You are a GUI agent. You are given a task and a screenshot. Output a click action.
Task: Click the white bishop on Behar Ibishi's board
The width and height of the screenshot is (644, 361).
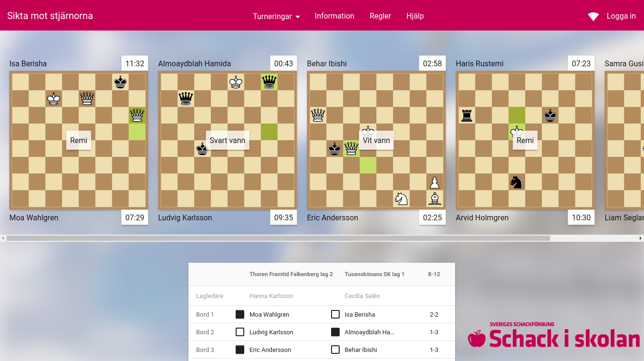tap(434, 199)
